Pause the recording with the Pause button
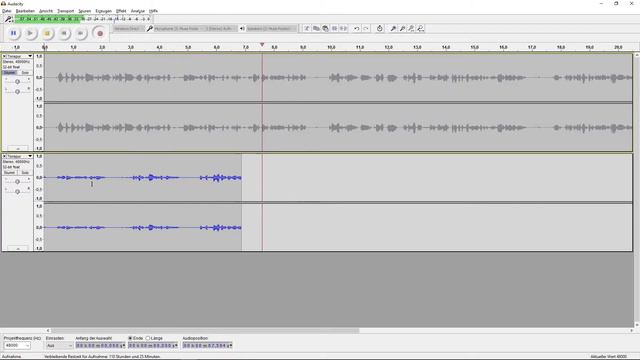The image size is (640, 360). 13,33
